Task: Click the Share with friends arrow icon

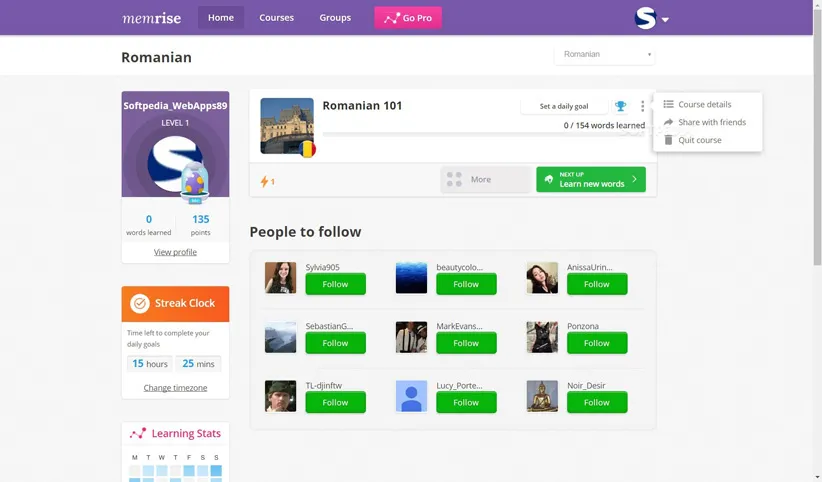Action: coord(668,122)
